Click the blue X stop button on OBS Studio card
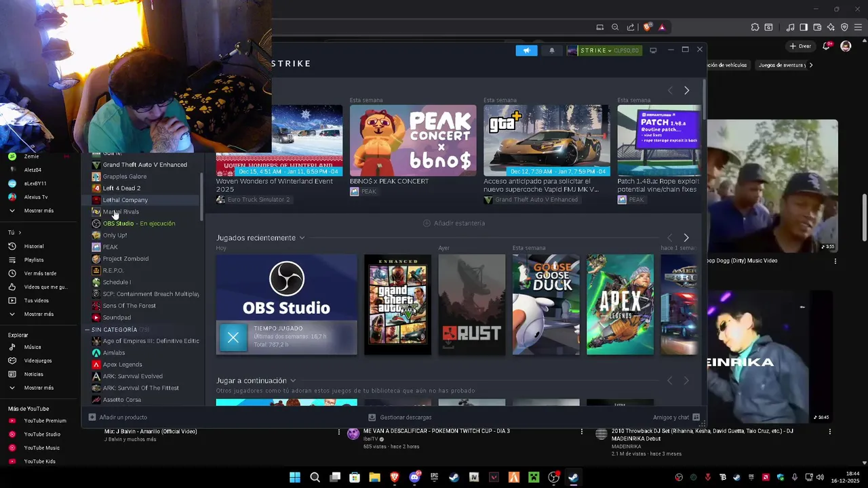 [x=233, y=338]
